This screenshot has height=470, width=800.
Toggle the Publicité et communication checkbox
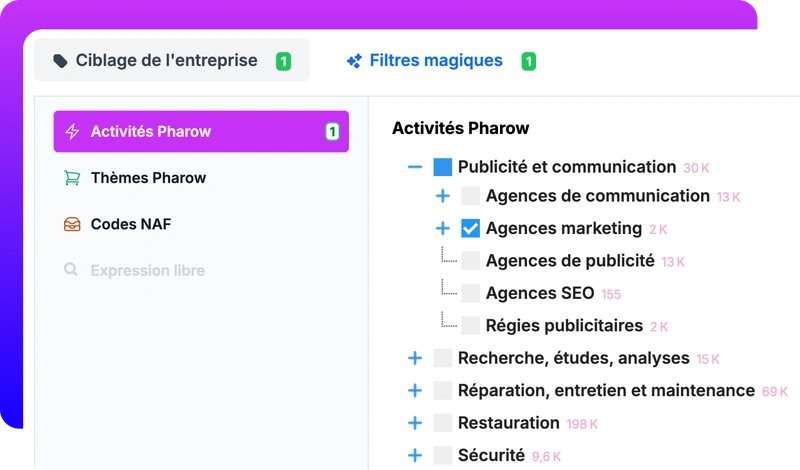click(442, 167)
